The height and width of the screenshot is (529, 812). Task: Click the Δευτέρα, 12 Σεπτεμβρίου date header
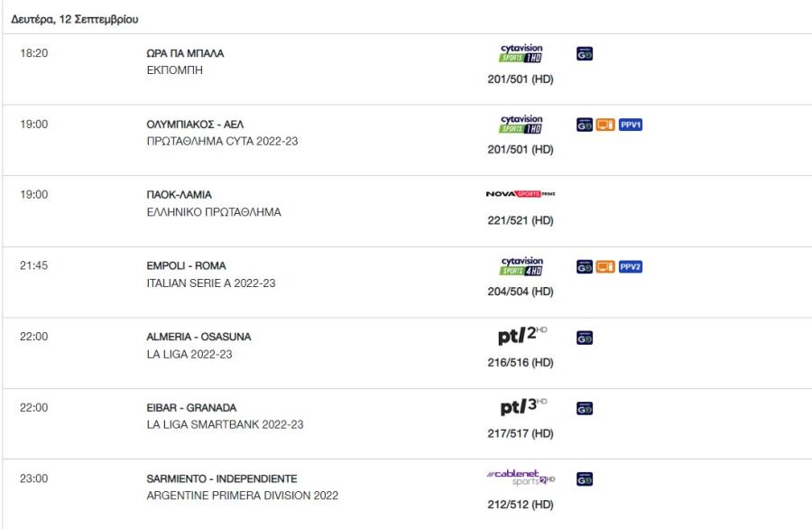tap(75, 19)
